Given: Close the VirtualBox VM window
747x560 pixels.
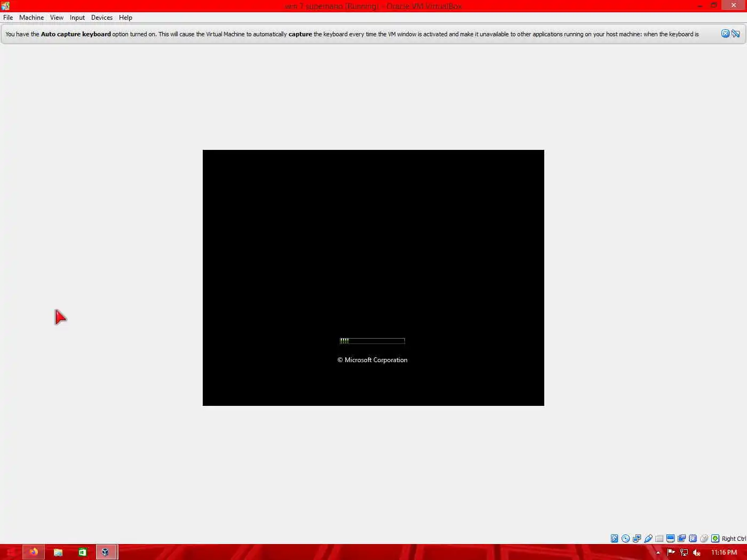Looking at the screenshot, I should coord(734,5).
